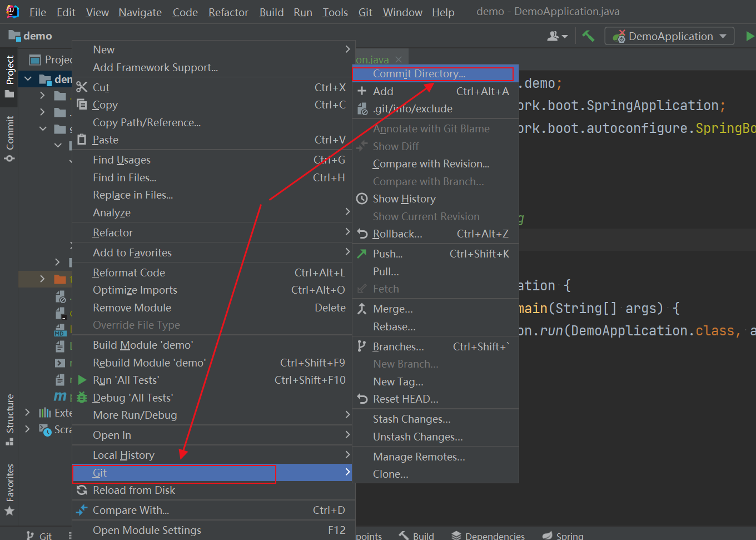756x540 pixels.
Task: Click the Rollback arrow icon
Action: pyautogui.click(x=362, y=234)
